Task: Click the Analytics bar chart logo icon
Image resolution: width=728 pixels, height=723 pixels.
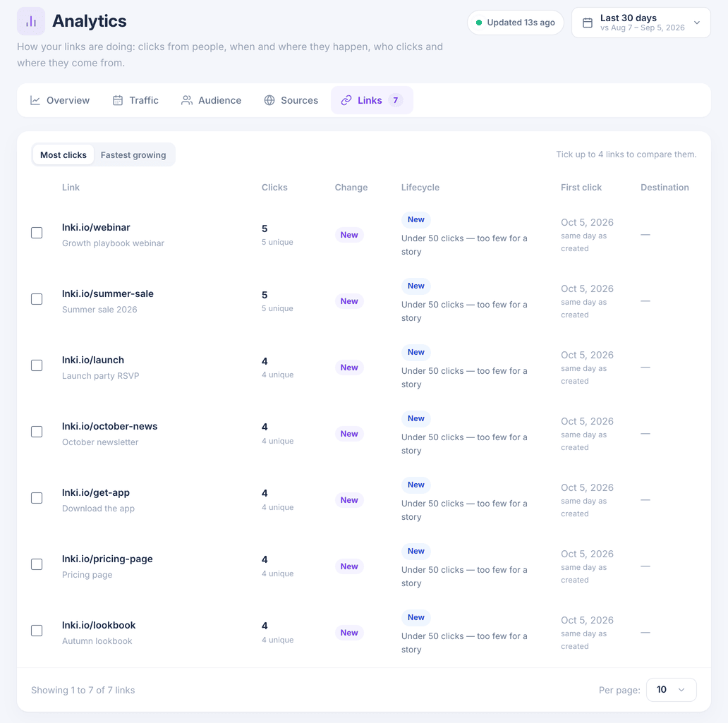Action: [x=31, y=21]
